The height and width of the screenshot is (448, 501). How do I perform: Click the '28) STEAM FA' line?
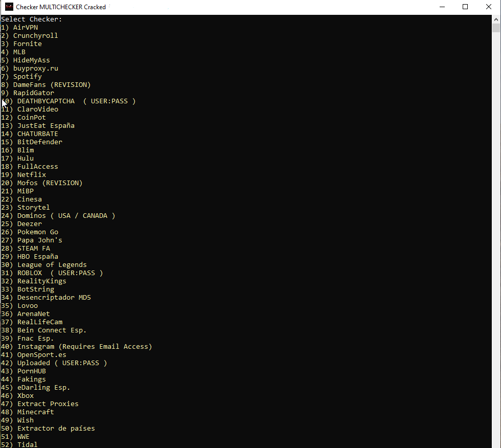point(26,248)
